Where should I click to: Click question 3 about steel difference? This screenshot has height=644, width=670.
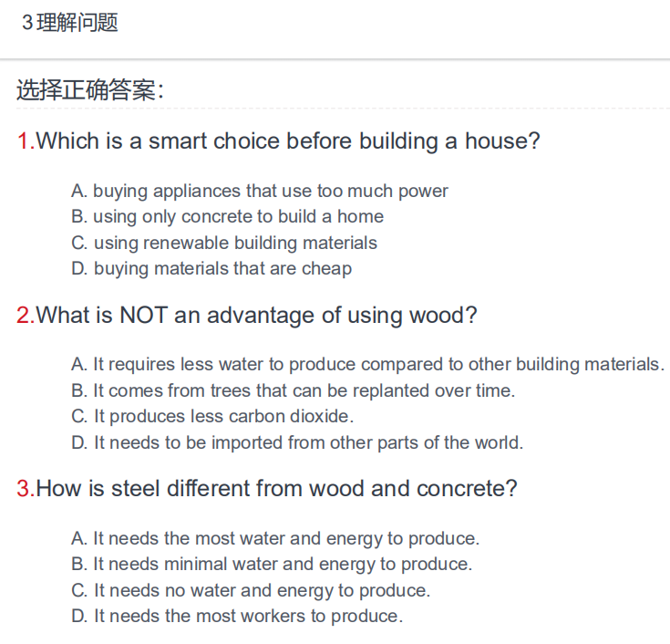[x=266, y=488]
